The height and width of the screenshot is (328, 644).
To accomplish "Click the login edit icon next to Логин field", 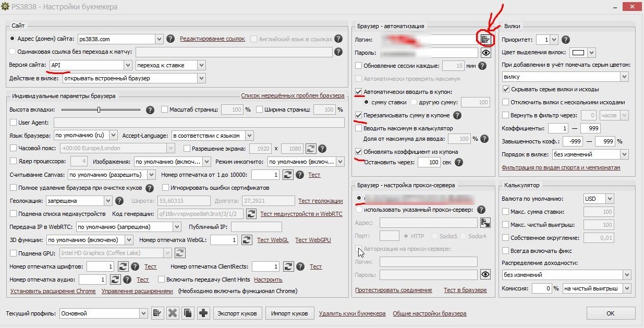I will 485,39.
